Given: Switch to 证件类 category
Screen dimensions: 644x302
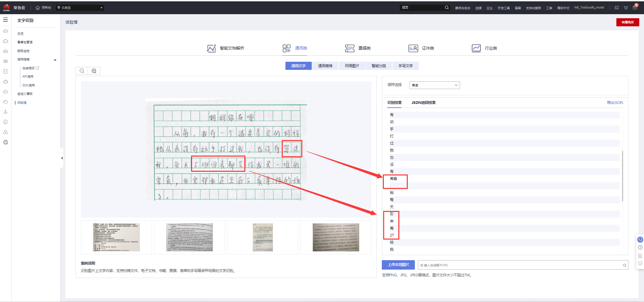Looking at the screenshot, I should coord(421,48).
